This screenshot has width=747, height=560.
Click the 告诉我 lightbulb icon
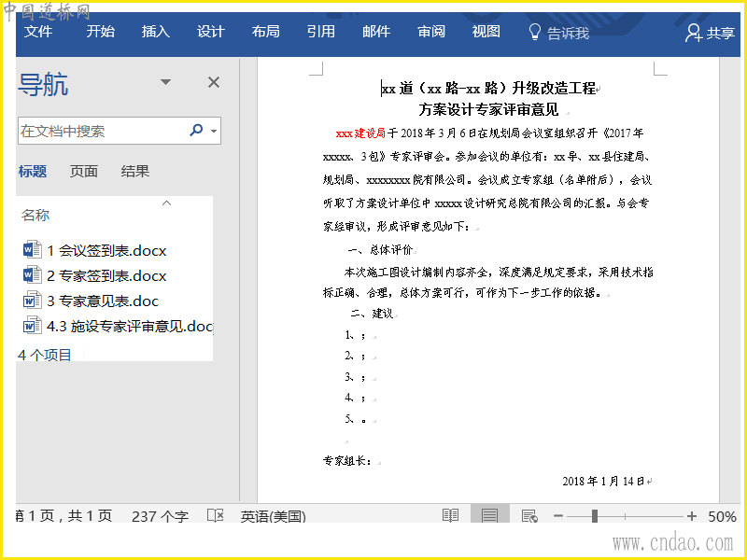(x=534, y=33)
